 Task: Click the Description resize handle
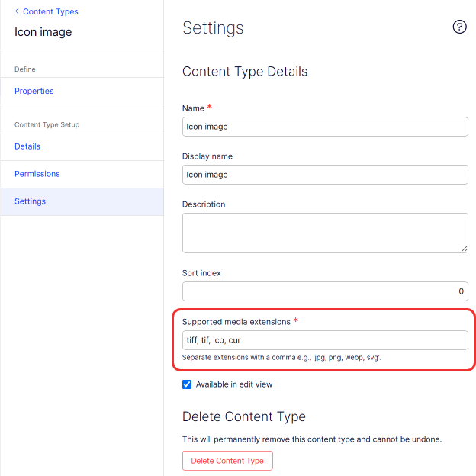[x=464, y=249]
